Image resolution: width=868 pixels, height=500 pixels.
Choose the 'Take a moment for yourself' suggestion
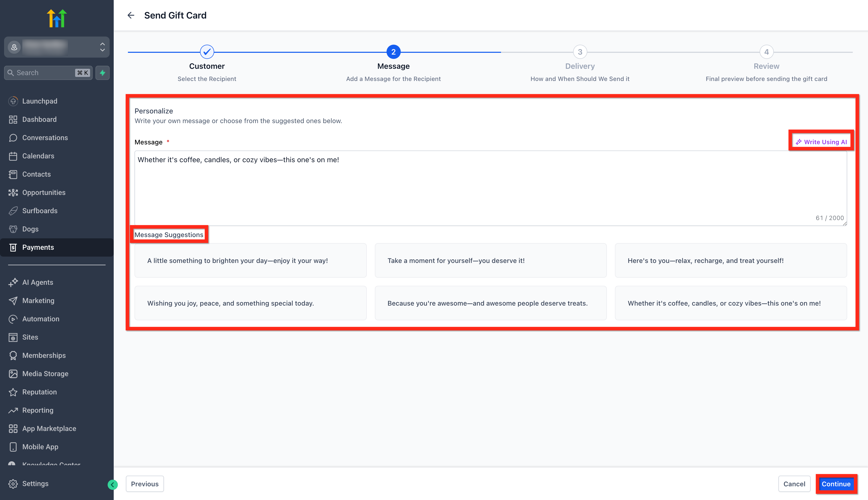(x=491, y=261)
